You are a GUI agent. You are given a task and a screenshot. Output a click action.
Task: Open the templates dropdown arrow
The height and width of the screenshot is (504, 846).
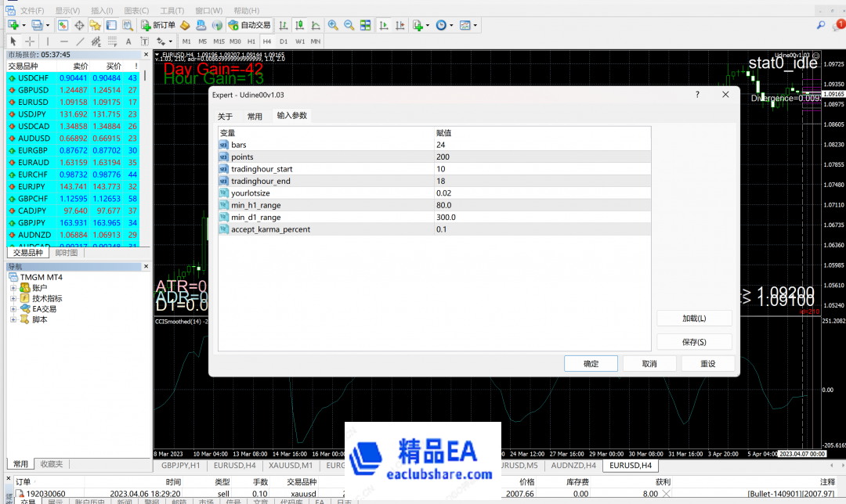tap(475, 25)
